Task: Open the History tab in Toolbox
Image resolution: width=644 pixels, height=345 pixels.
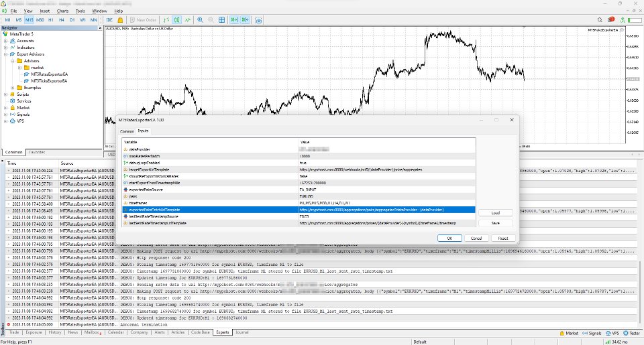Action: pyautogui.click(x=54, y=332)
